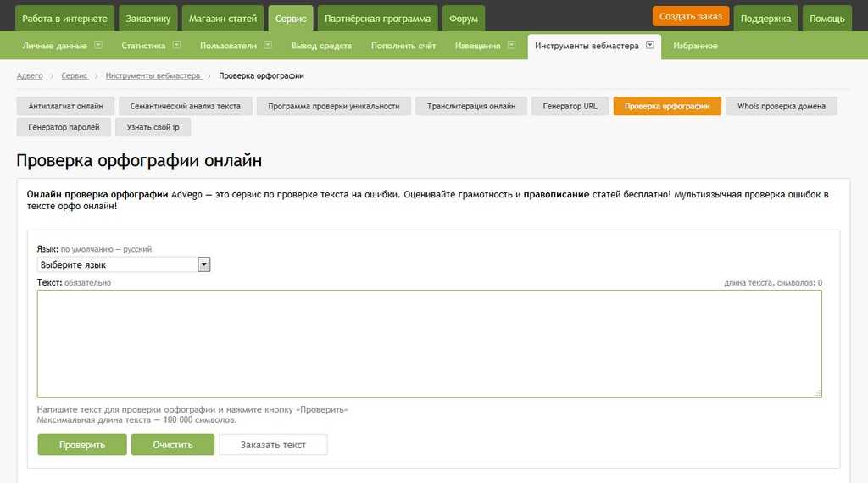Click the Адвего breadcrumb link
This screenshot has width=868, height=483.
coord(30,76)
